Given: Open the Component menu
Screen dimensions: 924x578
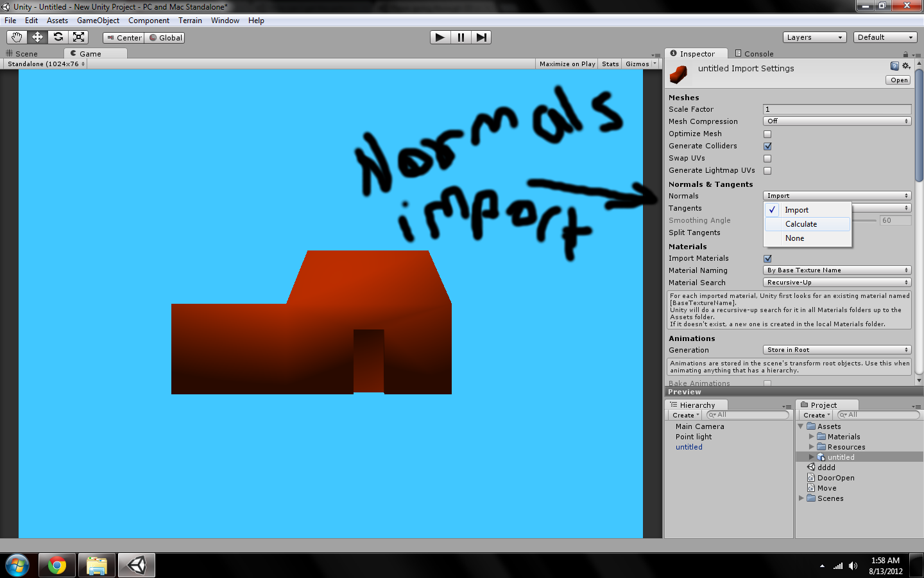Looking at the screenshot, I should (149, 21).
